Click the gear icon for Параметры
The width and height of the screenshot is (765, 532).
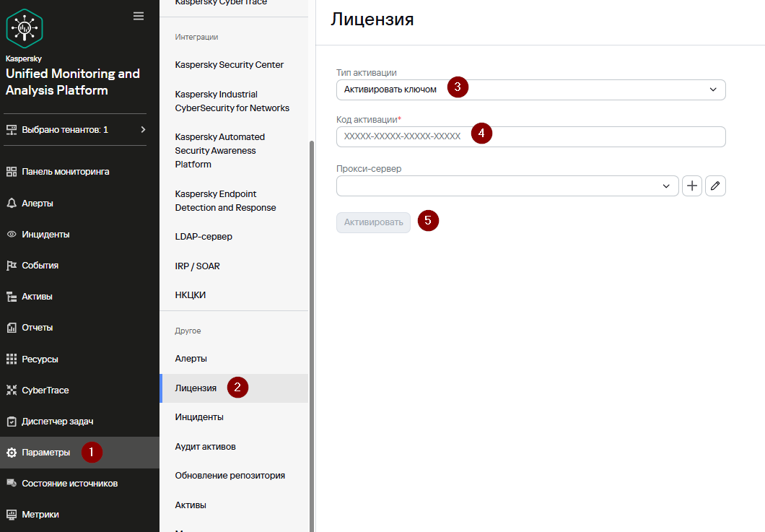pos(12,453)
